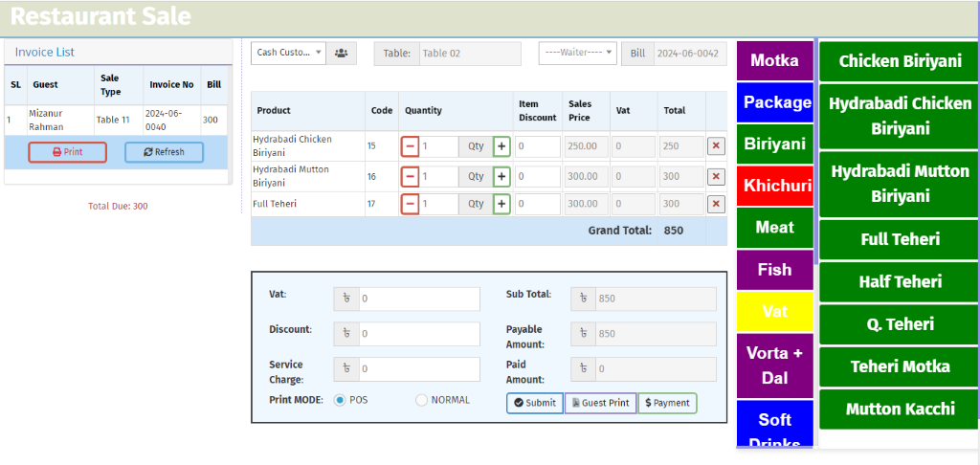Click the Paid Amount field
This screenshot has width=980, height=465.
657,369
